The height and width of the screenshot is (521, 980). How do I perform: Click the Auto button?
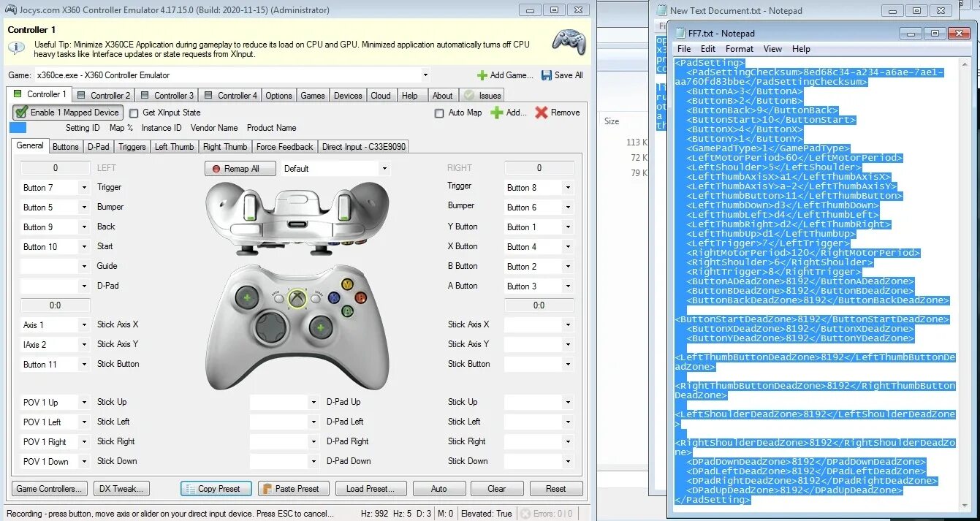coord(439,489)
